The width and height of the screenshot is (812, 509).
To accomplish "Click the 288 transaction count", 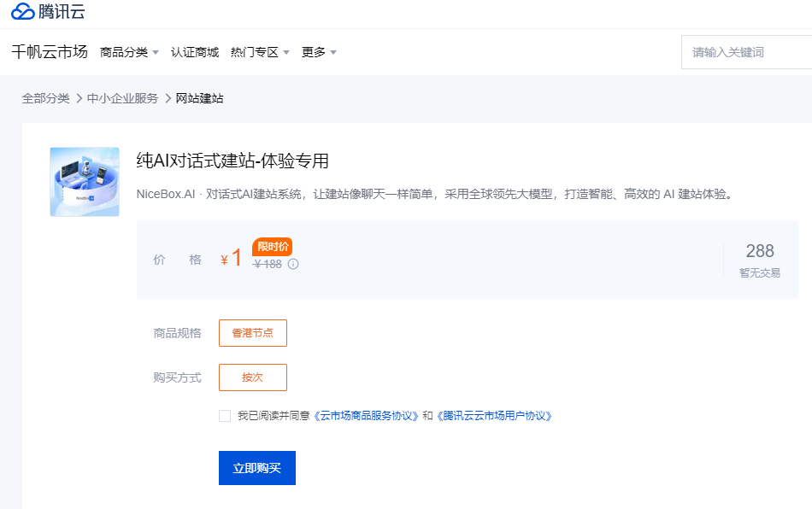I will [760, 251].
